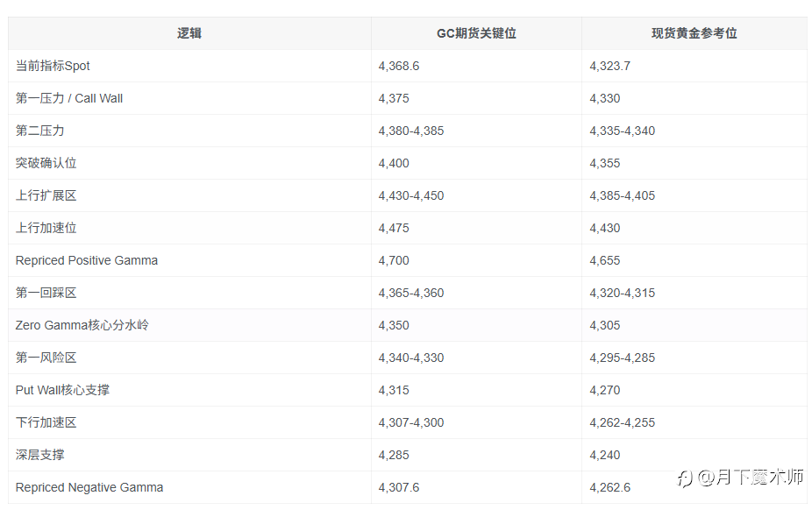The height and width of the screenshot is (510, 812).
Task: Select the 逻辑 column header
Action: [189, 33]
